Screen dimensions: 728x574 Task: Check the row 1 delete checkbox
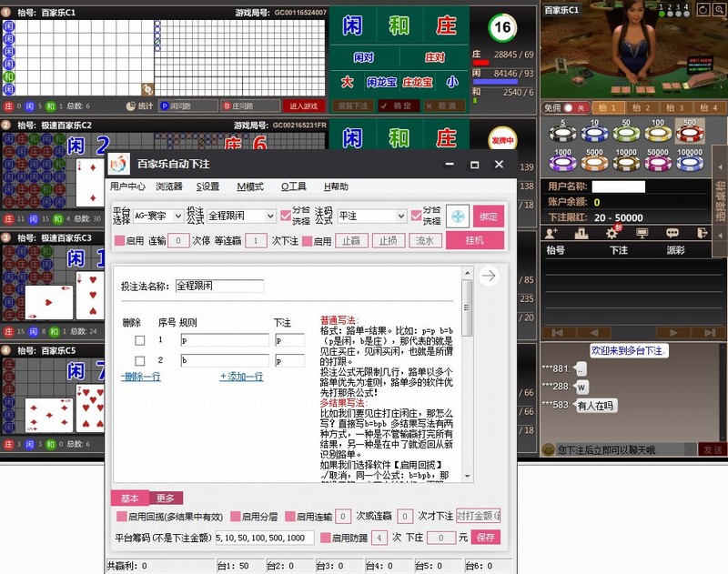tap(140, 340)
